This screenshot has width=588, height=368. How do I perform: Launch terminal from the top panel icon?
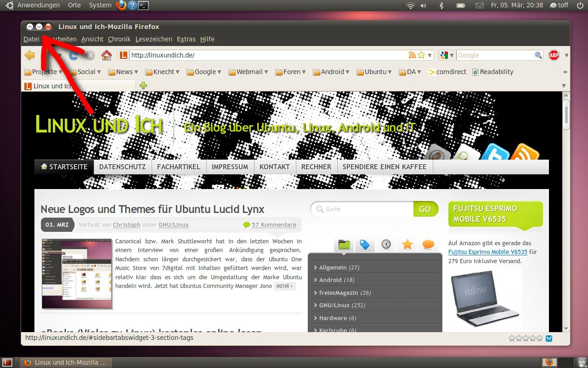(x=144, y=6)
